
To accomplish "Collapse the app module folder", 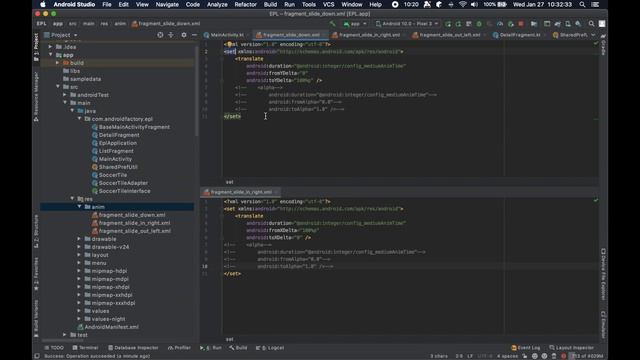I will 51,55.
